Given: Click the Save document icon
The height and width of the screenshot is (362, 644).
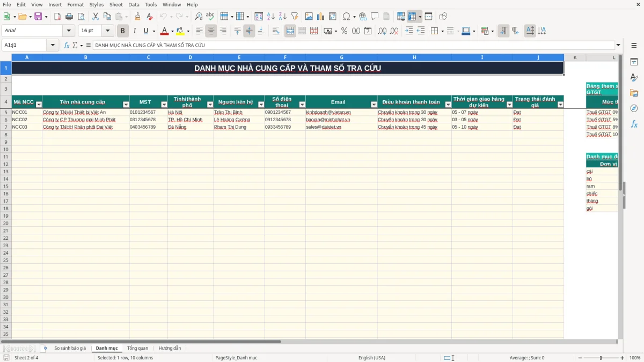Looking at the screenshot, I should 38,17.
